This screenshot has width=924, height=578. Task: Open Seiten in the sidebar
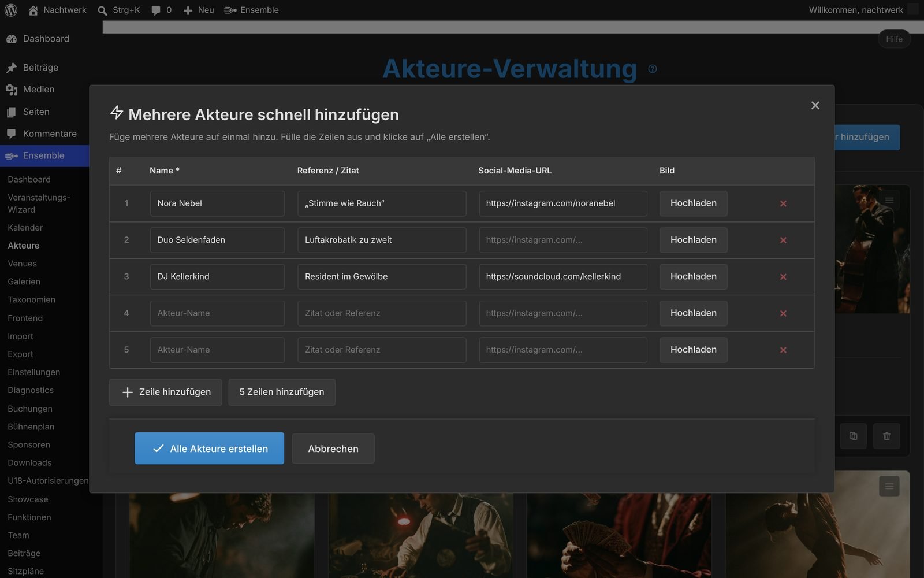(36, 112)
